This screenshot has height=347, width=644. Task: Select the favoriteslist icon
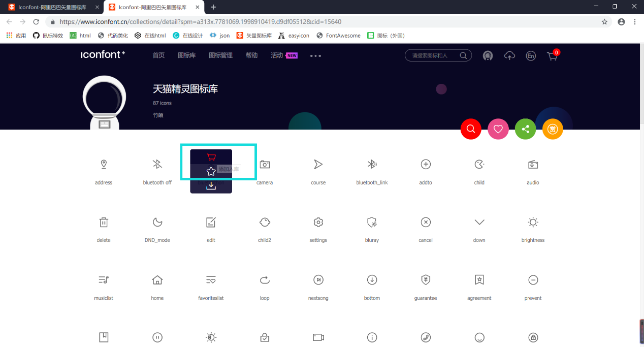point(211,280)
